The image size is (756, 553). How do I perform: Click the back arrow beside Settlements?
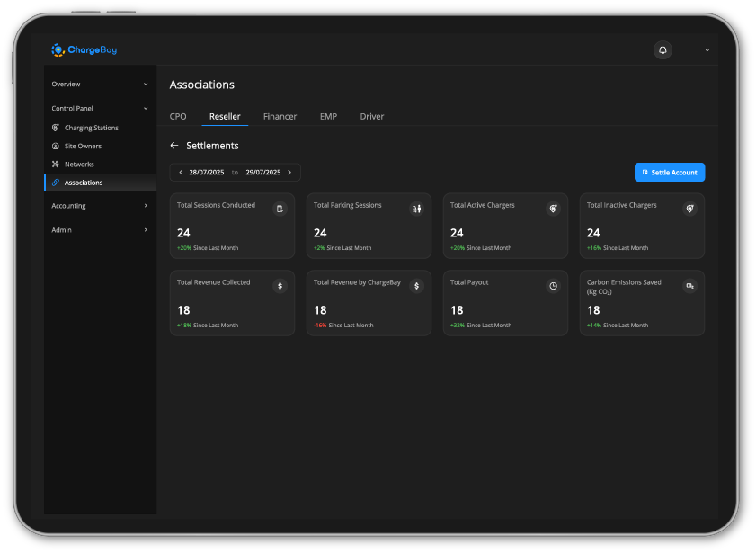(x=174, y=146)
